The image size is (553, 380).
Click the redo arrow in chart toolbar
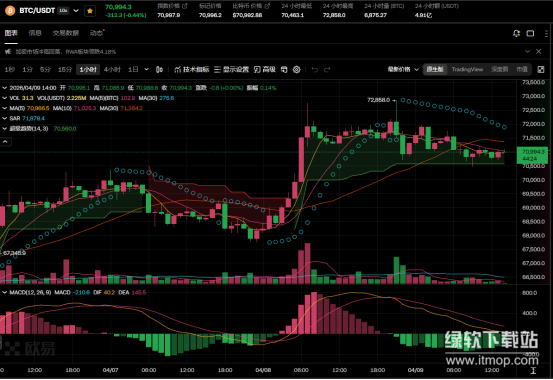[x=327, y=70]
